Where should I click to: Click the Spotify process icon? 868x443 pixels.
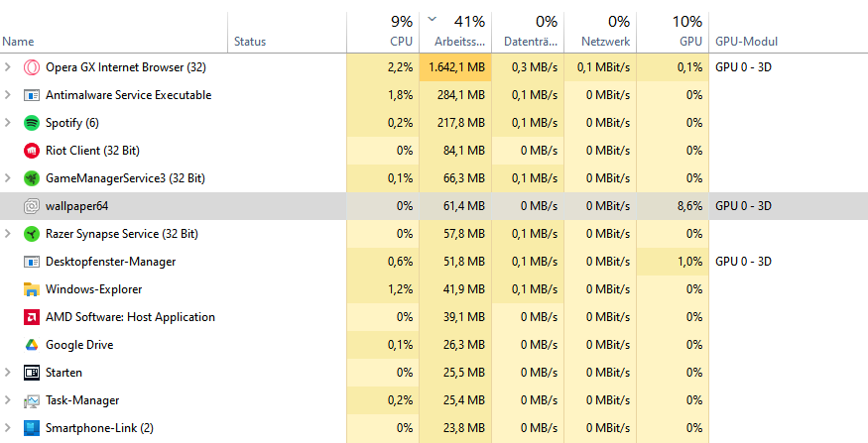pyautogui.click(x=32, y=123)
